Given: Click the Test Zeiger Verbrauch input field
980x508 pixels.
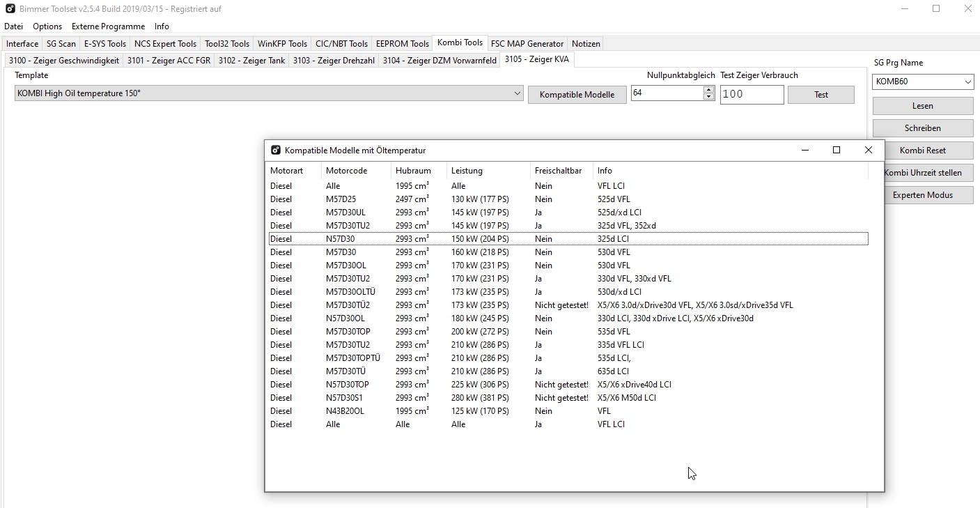Looking at the screenshot, I should point(752,94).
